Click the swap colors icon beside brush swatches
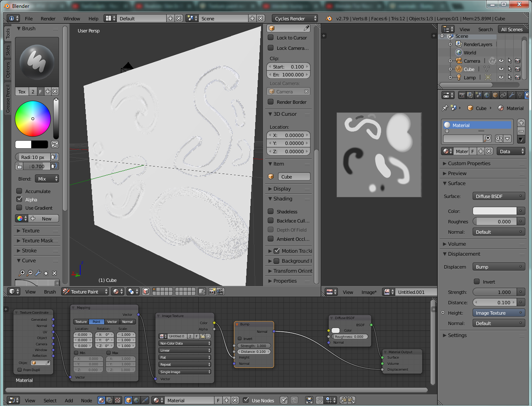Viewport: 532px width, 406px height. pos(54,144)
